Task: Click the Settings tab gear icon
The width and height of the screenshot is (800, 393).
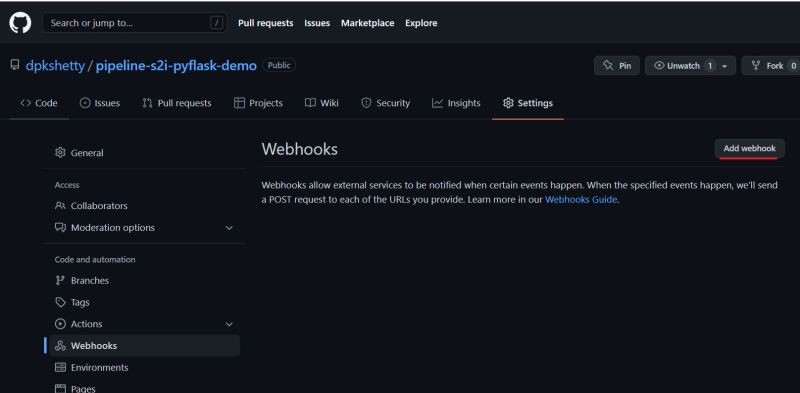Action: (508, 103)
